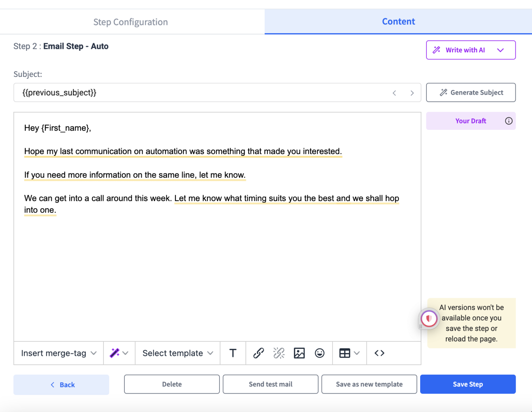Expand the Write with AI options

(500, 50)
